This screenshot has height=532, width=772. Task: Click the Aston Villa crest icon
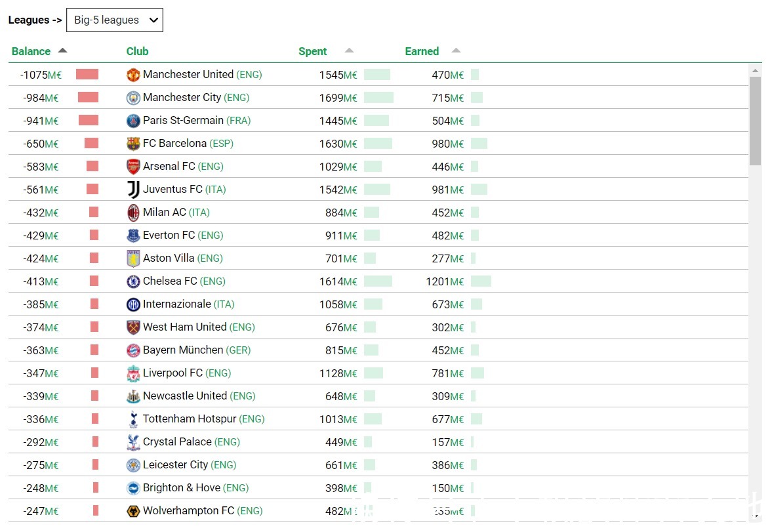pyautogui.click(x=133, y=258)
